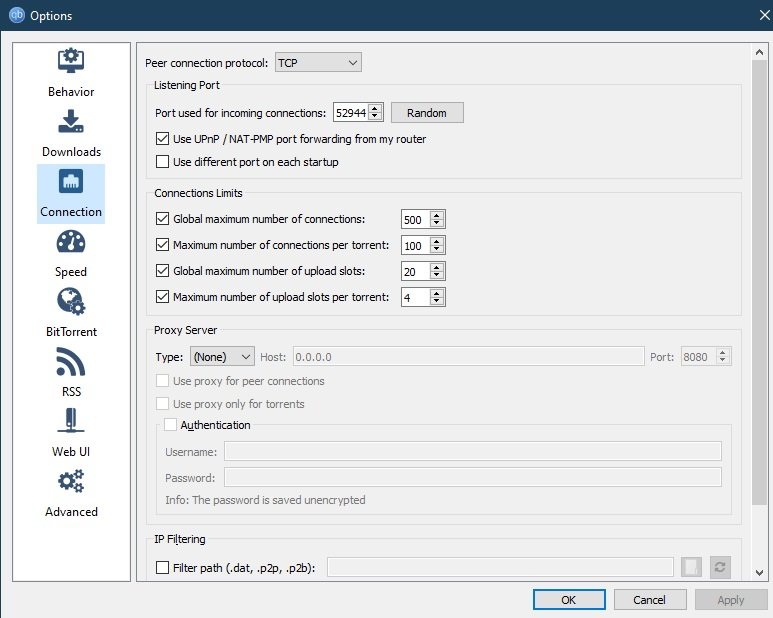Click the IP filter reload icon

(x=720, y=567)
